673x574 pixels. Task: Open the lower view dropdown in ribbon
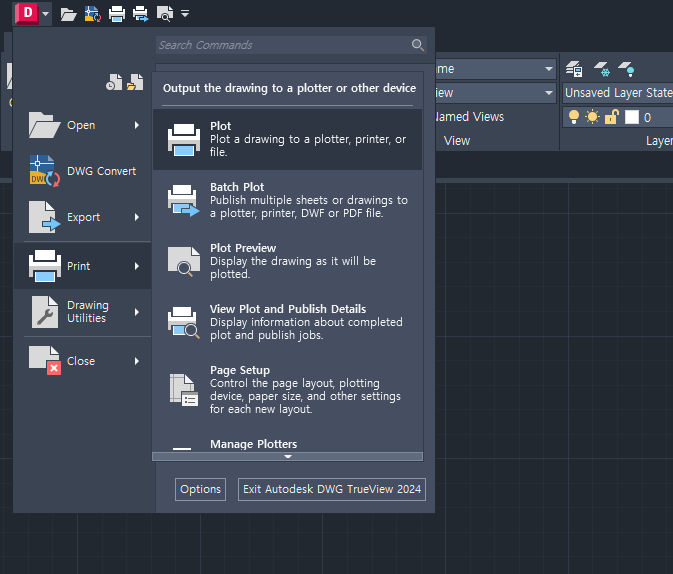pos(549,93)
